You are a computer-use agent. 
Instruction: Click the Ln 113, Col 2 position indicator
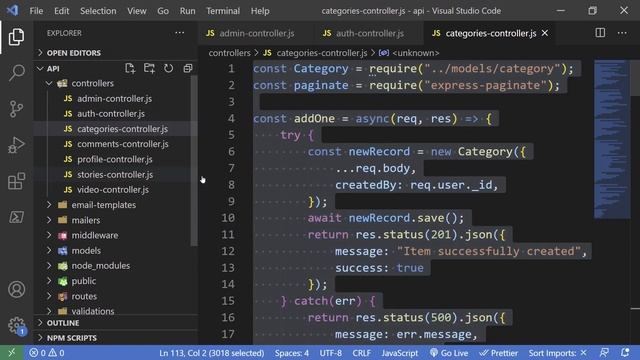[211, 353]
